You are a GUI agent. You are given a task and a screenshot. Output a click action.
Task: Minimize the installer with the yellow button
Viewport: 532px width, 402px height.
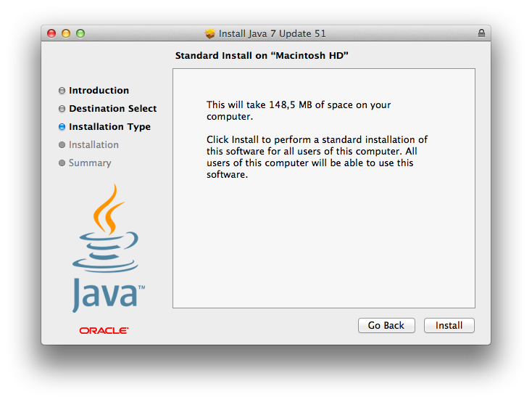(66, 33)
